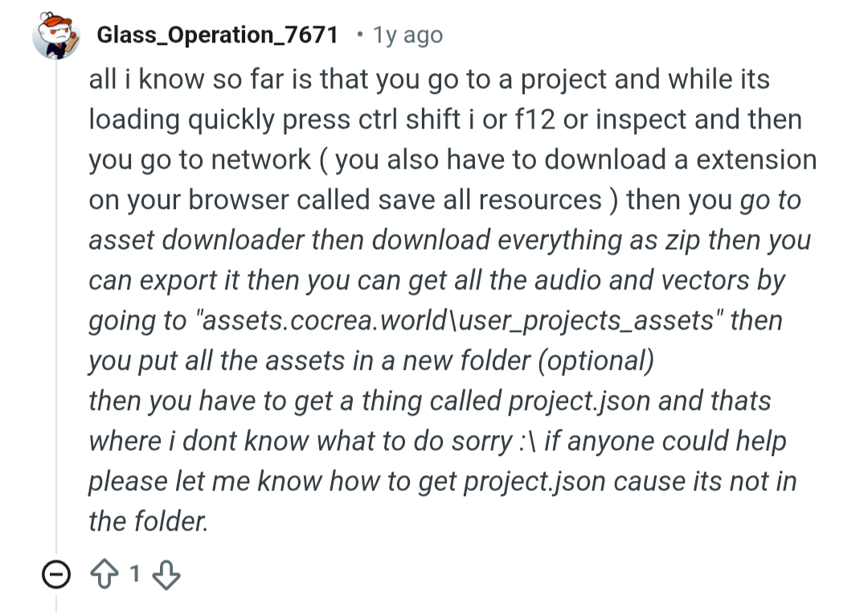
Task: Click the final line "the folder."
Action: tap(149, 521)
